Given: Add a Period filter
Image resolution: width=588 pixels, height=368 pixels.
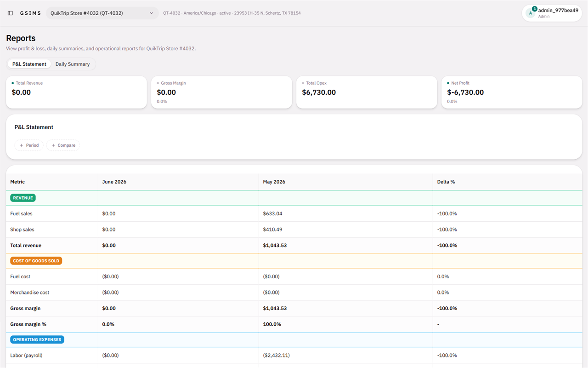Looking at the screenshot, I should click(x=29, y=145).
